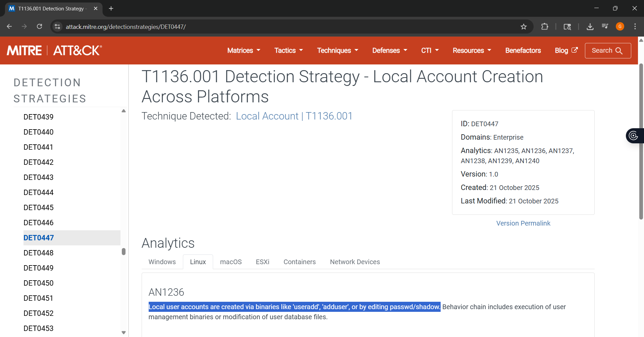The image size is (644, 337).
Task: Open DET0444 in the sidebar
Action: coord(39,192)
